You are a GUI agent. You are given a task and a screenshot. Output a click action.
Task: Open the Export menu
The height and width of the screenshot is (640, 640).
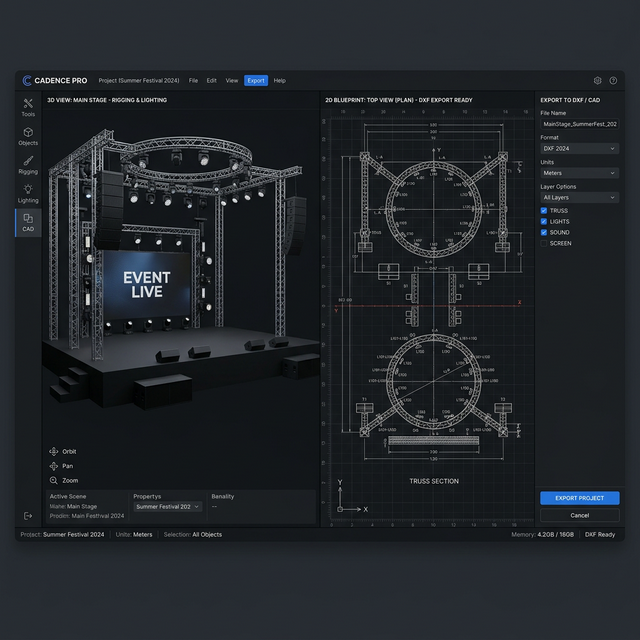click(x=256, y=80)
